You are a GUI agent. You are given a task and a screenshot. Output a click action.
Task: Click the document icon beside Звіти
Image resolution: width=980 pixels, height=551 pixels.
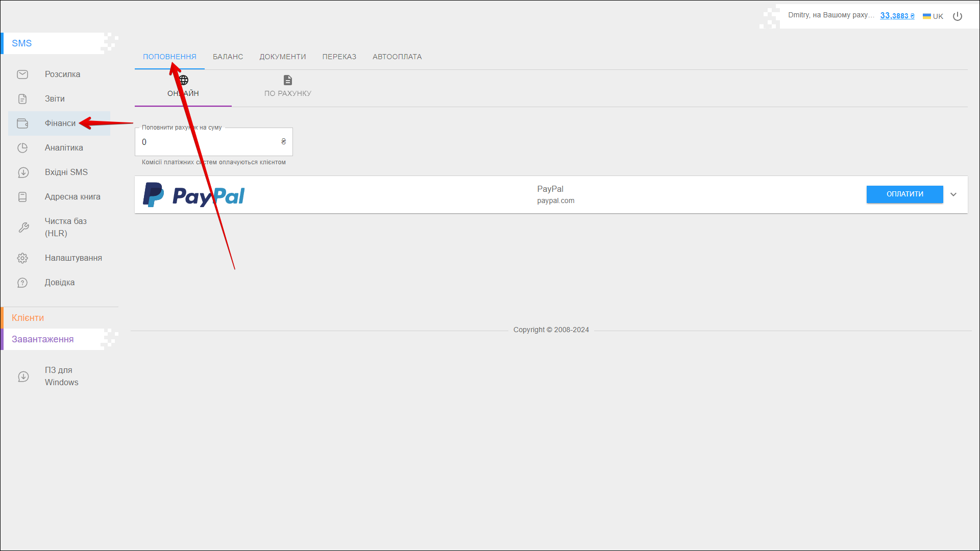click(x=22, y=99)
